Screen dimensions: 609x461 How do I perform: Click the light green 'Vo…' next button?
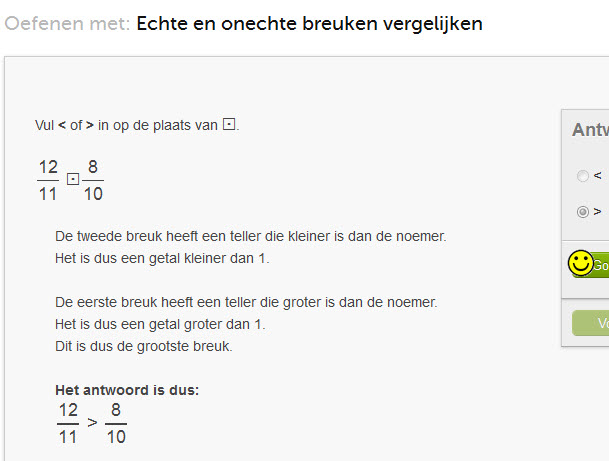click(591, 323)
